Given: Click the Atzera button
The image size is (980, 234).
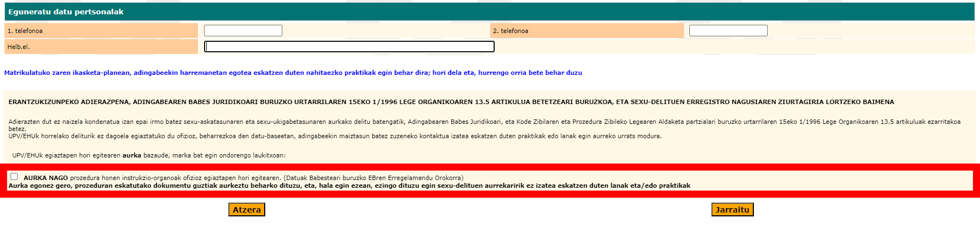Looking at the screenshot, I should [x=247, y=210].
